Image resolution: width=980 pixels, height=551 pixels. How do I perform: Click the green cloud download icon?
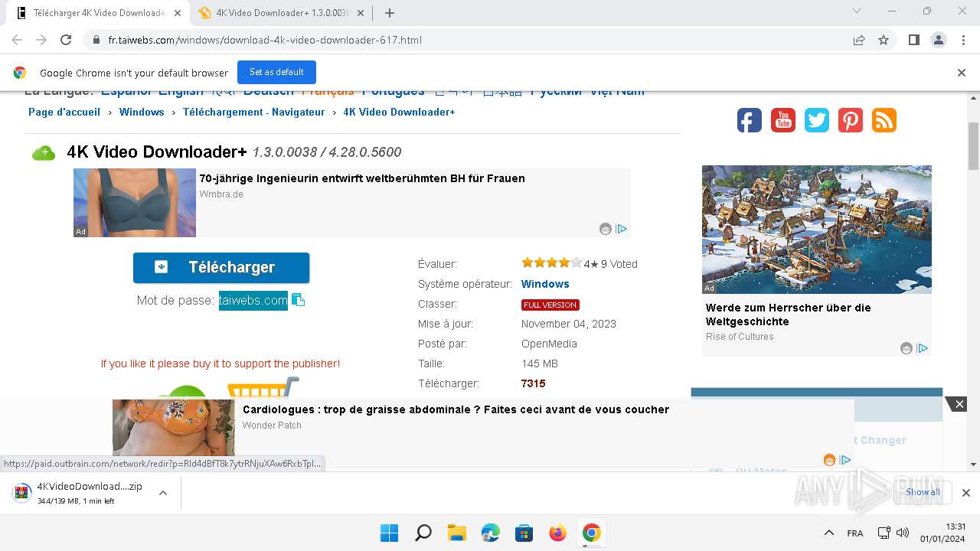[x=44, y=152]
